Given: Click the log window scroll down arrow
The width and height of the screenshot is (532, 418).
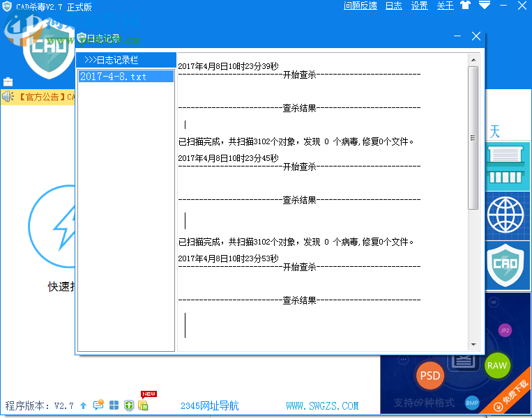Looking at the screenshot, I should [x=473, y=345].
